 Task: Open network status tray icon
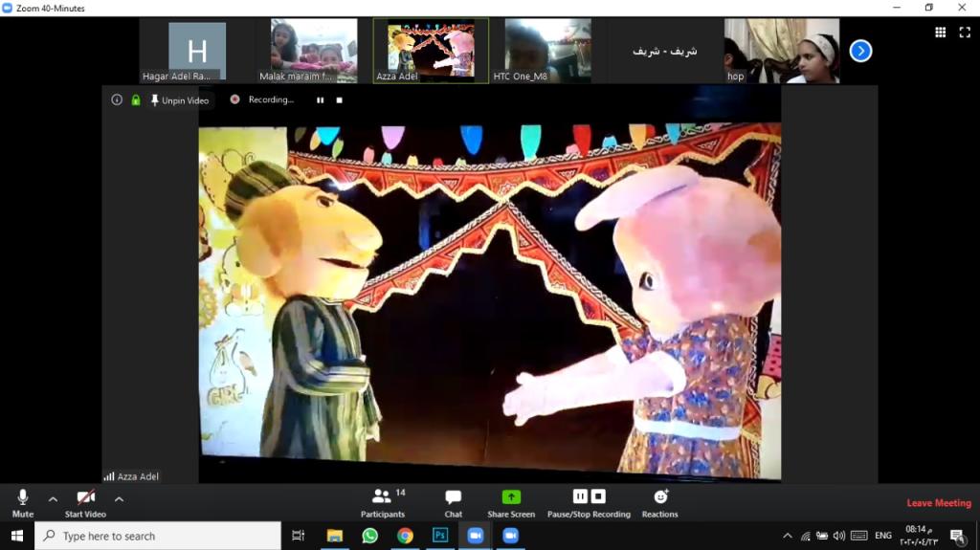click(x=806, y=536)
